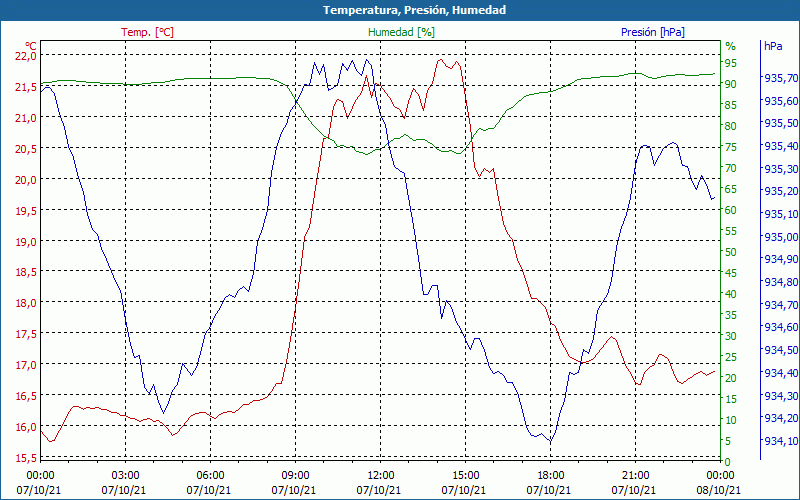Click the humidity axis value '70'
The width and height of the screenshot is (800, 500).
[731, 168]
